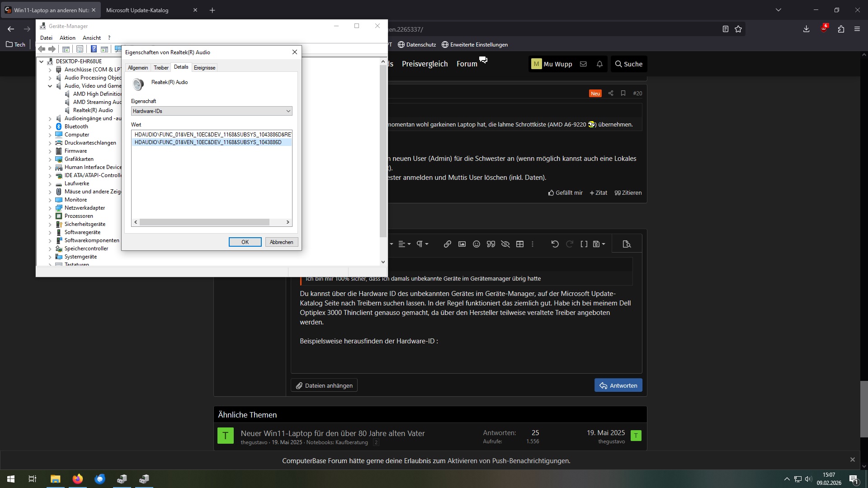This screenshot has width=868, height=488.
Task: Insert a table in the reply editor
Action: (520, 244)
